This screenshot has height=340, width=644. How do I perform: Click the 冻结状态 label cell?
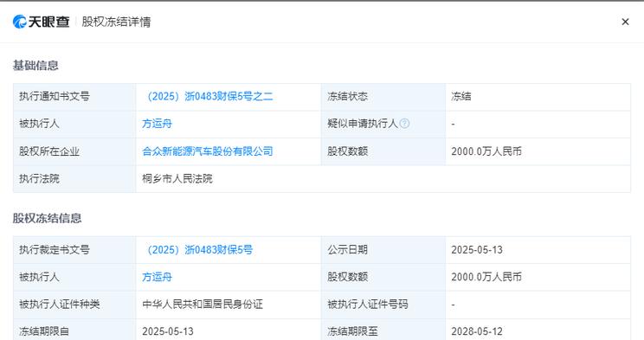point(383,97)
